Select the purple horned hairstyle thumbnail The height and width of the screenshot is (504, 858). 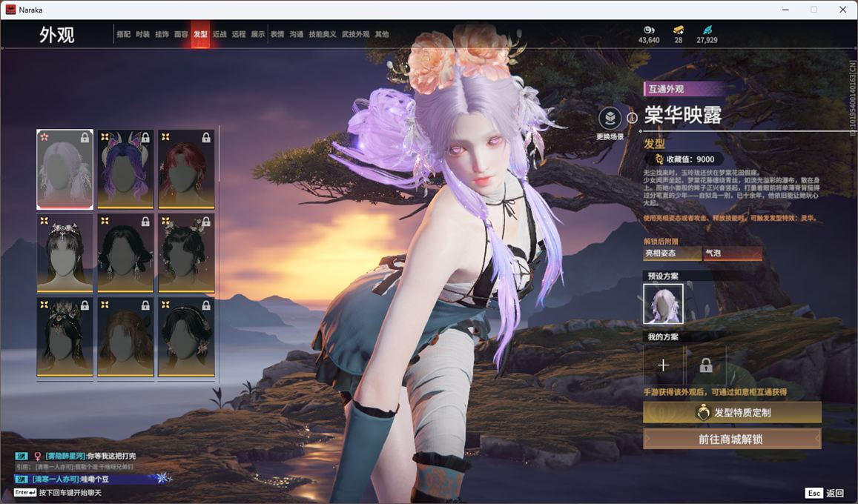point(125,169)
